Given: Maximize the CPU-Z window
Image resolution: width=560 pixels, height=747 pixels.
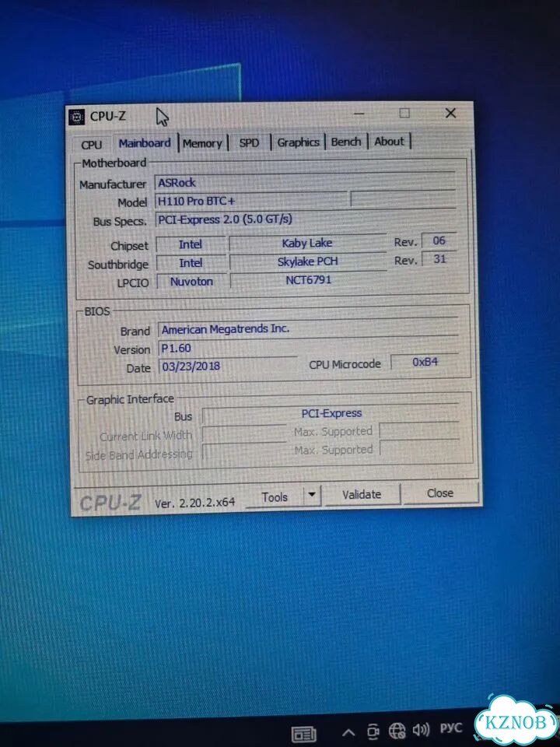Looking at the screenshot, I should (404, 114).
